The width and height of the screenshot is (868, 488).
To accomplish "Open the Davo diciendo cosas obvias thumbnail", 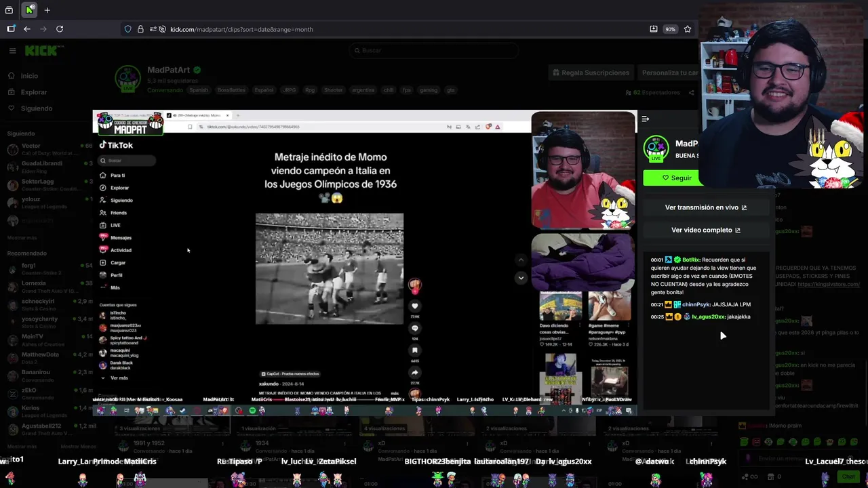I will click(x=561, y=306).
